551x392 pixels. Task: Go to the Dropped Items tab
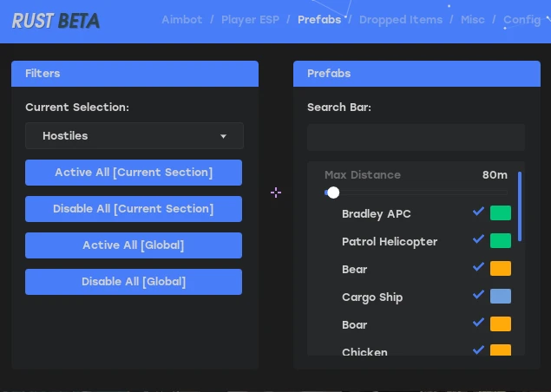click(401, 20)
